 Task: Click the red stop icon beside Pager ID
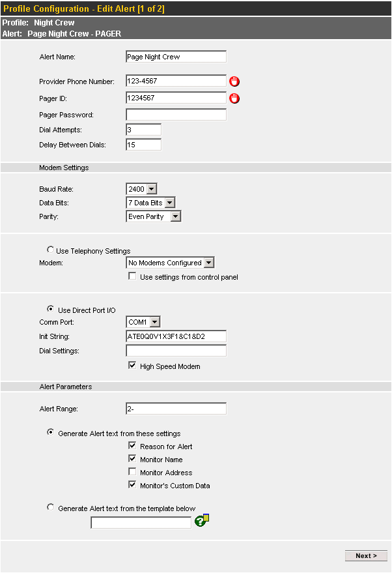[234, 98]
